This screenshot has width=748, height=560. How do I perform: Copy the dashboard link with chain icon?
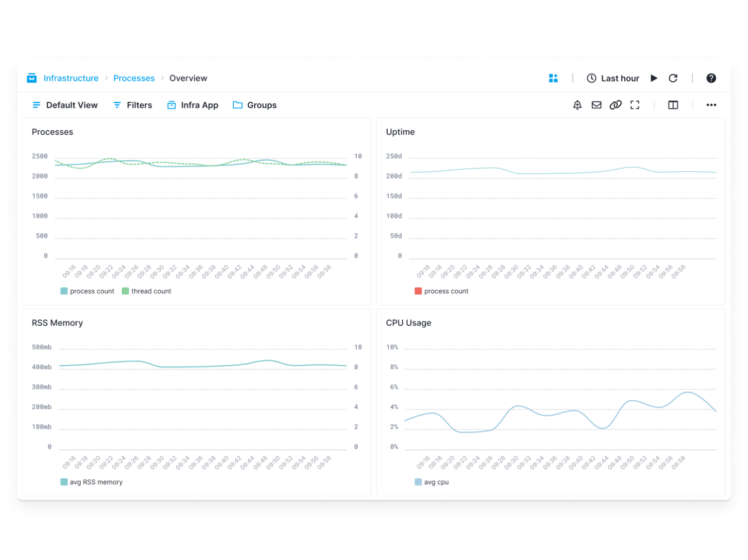(x=616, y=105)
